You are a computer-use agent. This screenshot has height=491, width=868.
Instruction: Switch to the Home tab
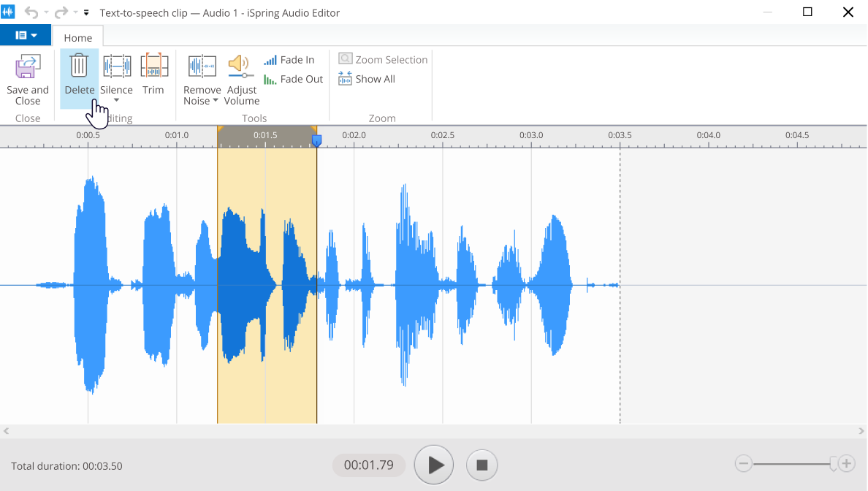pyautogui.click(x=77, y=36)
